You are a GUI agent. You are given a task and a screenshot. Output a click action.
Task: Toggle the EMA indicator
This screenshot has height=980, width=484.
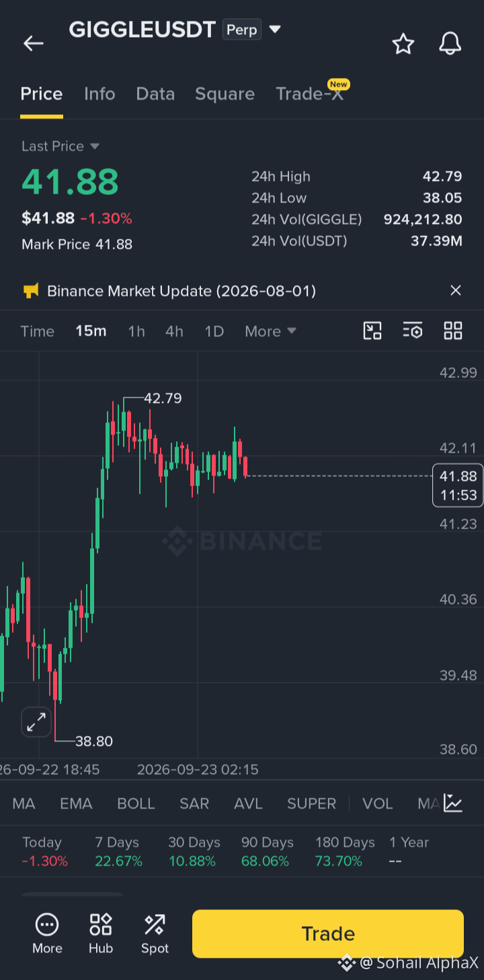coord(76,803)
